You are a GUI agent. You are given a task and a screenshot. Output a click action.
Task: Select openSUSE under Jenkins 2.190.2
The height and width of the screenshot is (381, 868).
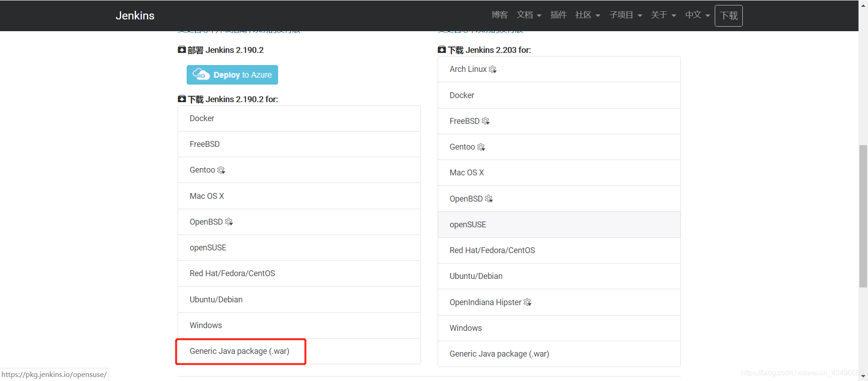[x=299, y=248]
